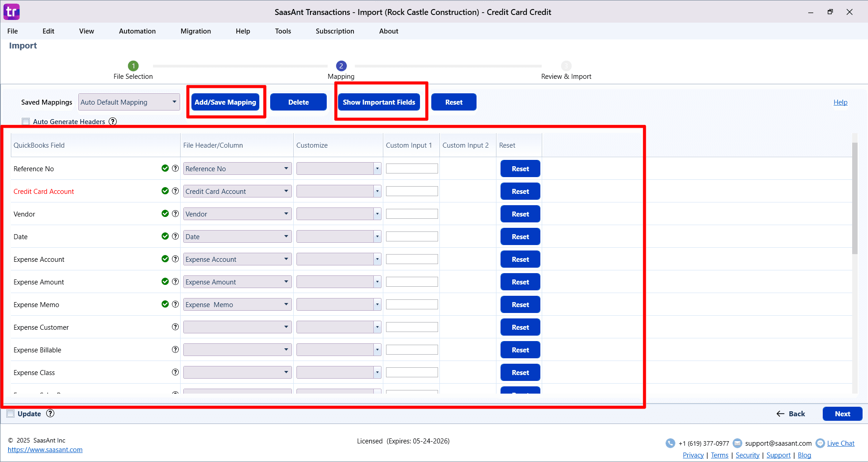Open the Edit menu
868x462 pixels.
pyautogui.click(x=48, y=31)
